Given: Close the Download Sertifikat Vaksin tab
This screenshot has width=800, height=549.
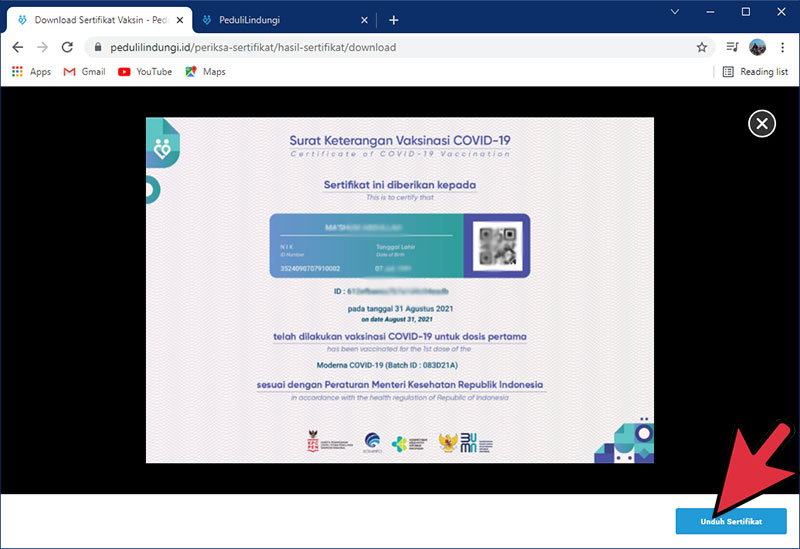Looking at the screenshot, I should click(x=180, y=20).
